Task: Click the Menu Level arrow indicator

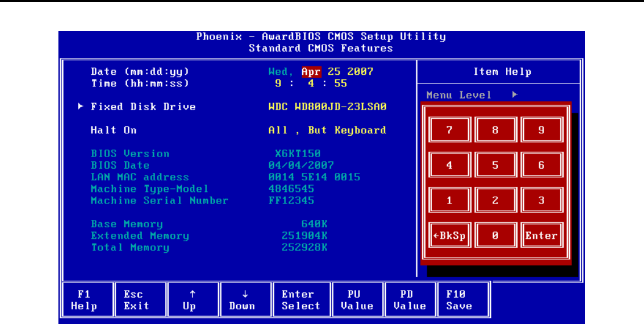Action: [x=515, y=95]
